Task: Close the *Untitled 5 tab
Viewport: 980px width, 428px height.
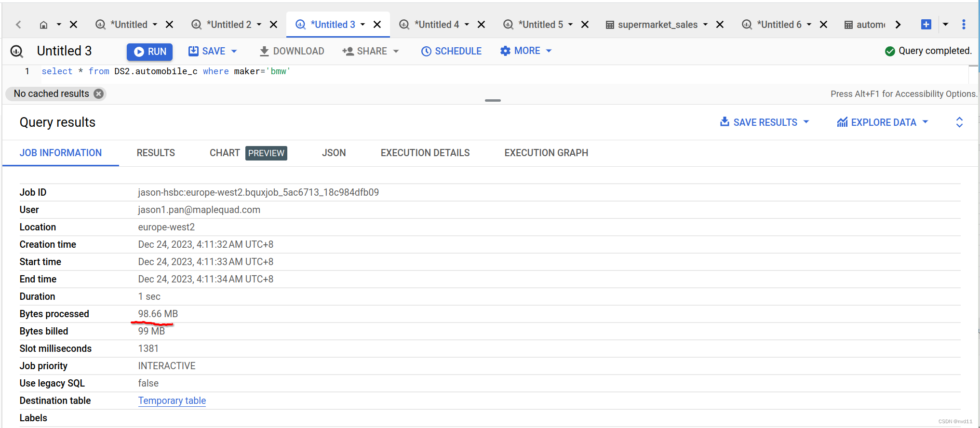Action: coord(585,25)
